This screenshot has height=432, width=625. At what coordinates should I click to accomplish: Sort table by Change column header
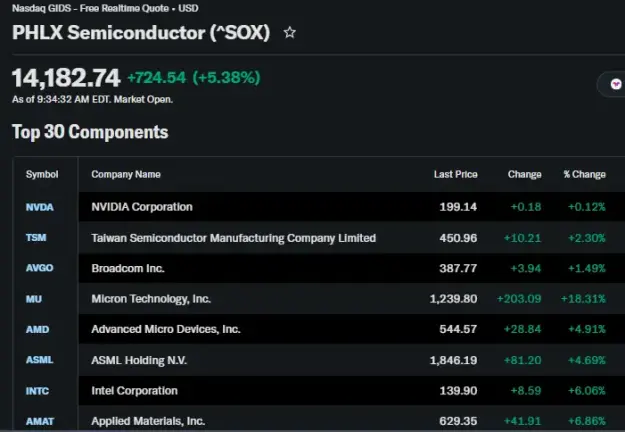(x=525, y=175)
